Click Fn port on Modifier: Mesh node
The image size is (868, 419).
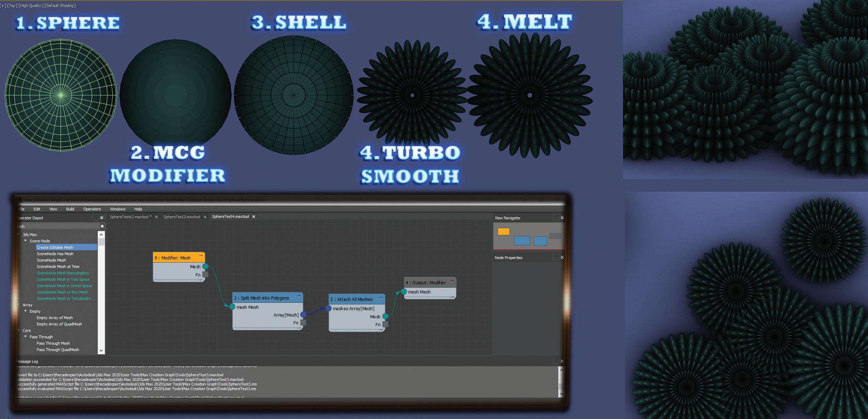tap(205, 275)
